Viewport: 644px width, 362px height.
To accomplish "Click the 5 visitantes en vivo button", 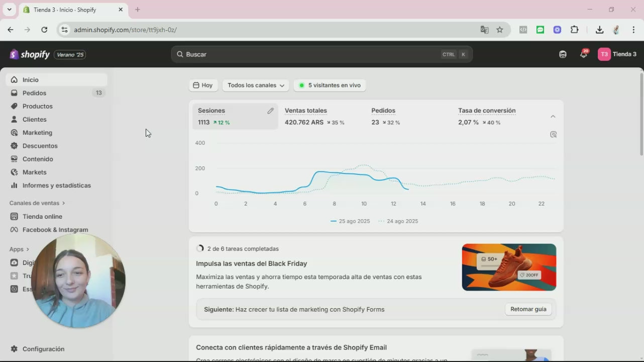I will point(330,85).
